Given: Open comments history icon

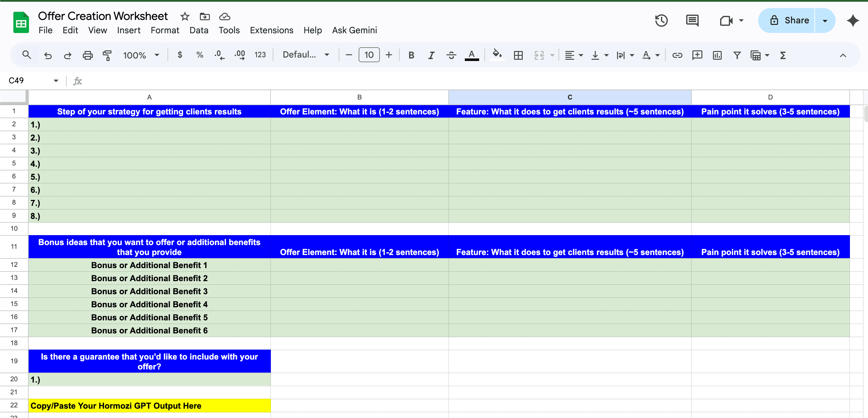Looking at the screenshot, I should coord(692,21).
